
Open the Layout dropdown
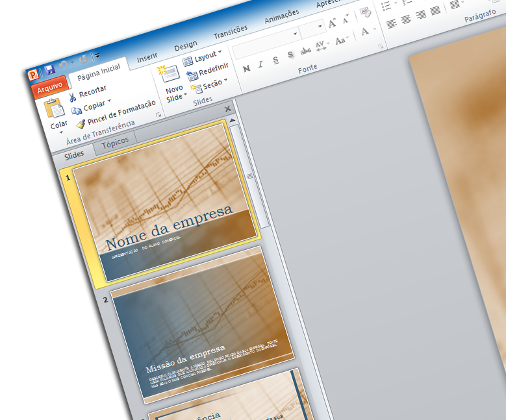(x=203, y=57)
